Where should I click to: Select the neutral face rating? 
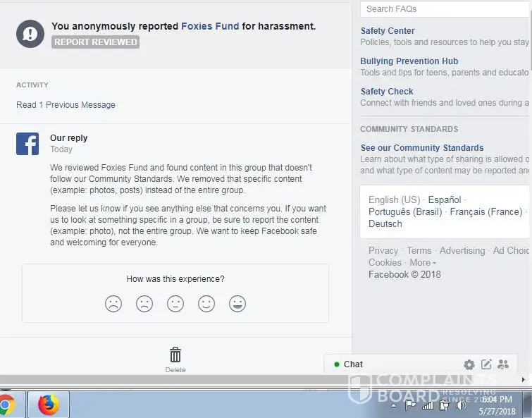[175, 304]
